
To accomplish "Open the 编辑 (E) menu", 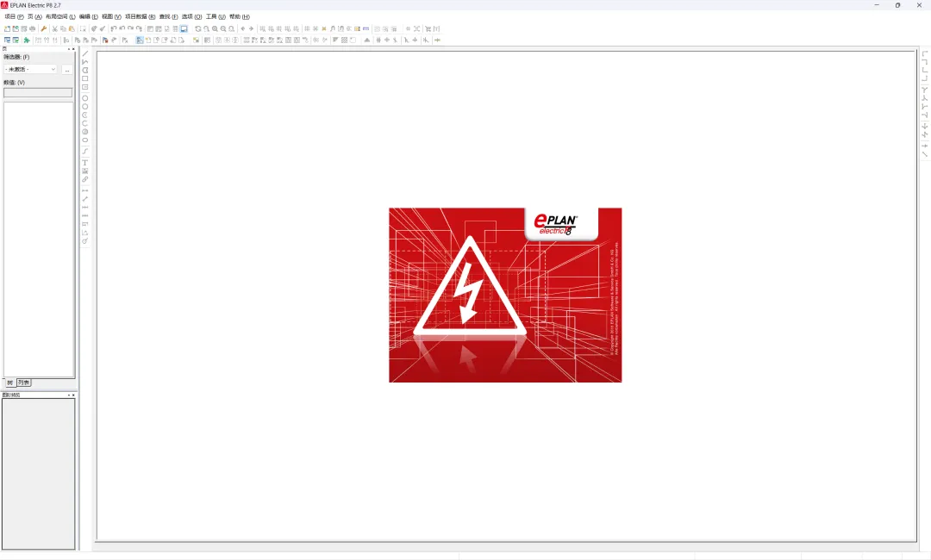I will click(89, 16).
